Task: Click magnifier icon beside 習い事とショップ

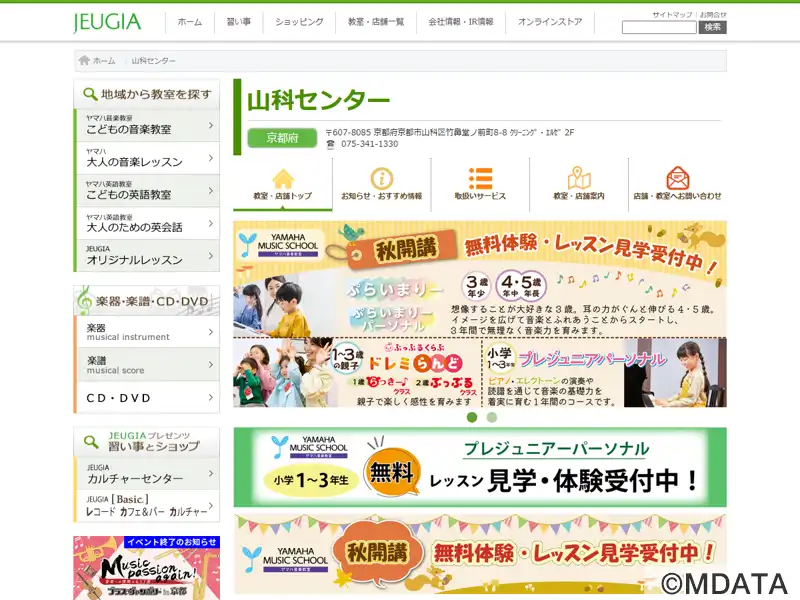Action: tap(91, 441)
